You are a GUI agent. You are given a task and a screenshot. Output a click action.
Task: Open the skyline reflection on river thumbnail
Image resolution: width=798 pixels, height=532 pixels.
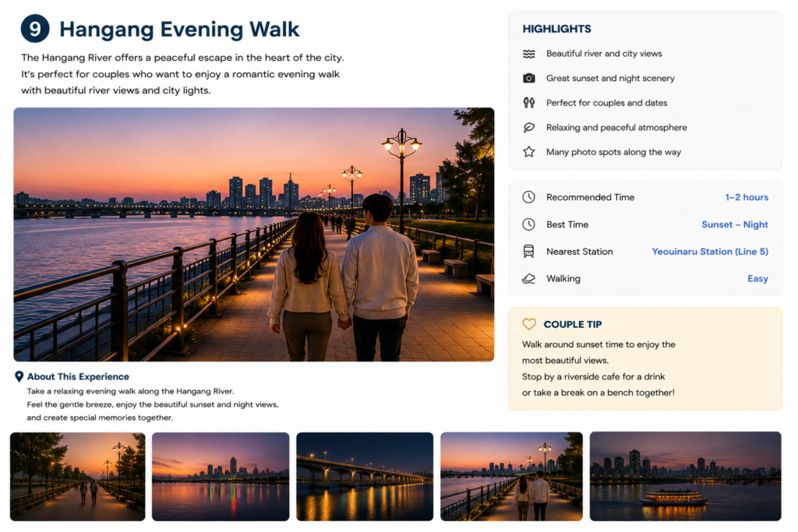click(x=221, y=477)
